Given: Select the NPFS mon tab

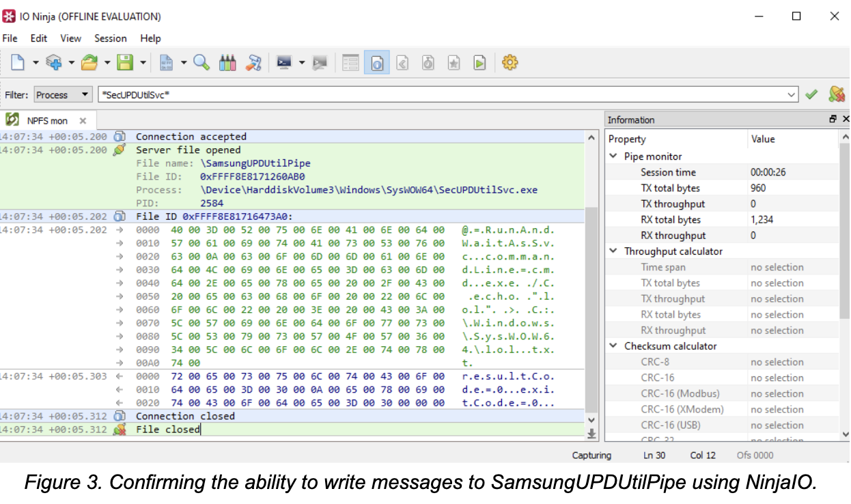Looking at the screenshot, I should click(47, 121).
